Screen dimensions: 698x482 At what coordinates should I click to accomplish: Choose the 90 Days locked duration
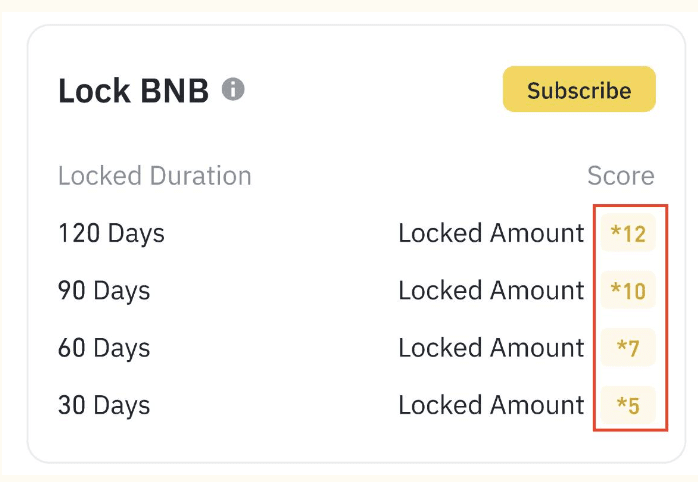[x=104, y=291]
